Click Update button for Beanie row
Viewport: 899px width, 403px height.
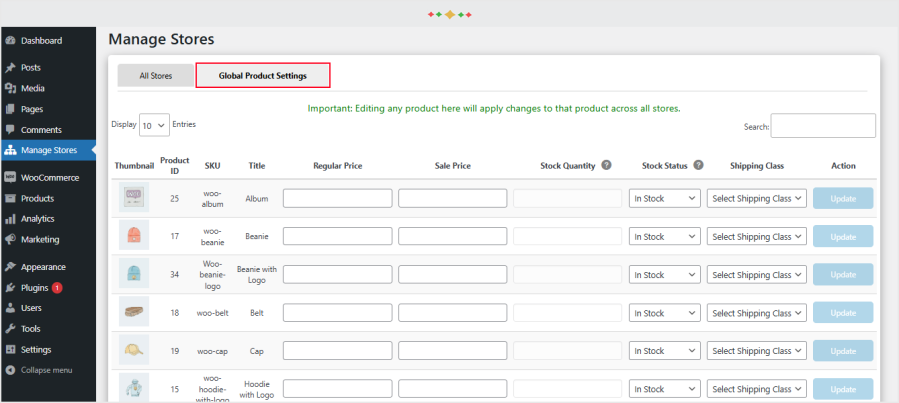[x=843, y=237]
